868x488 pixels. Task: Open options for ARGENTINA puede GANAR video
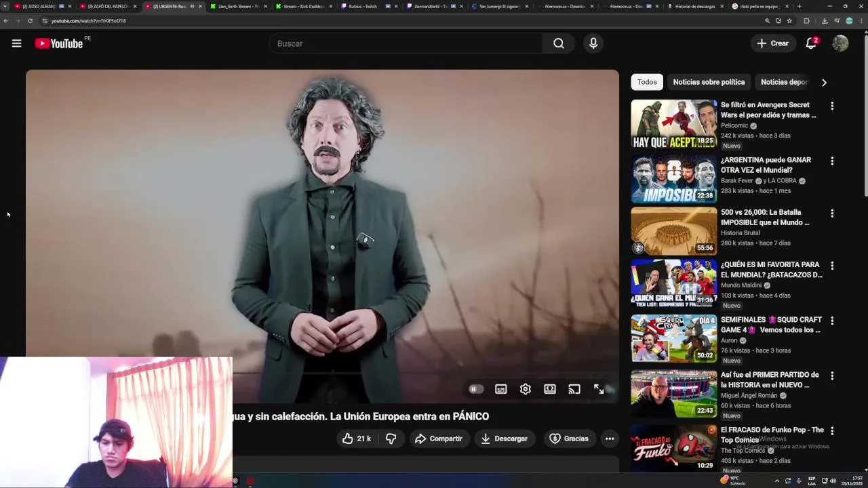point(832,161)
